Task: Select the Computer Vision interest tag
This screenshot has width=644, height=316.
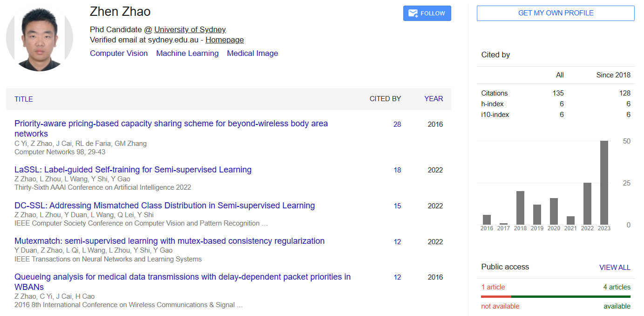Action: [119, 53]
